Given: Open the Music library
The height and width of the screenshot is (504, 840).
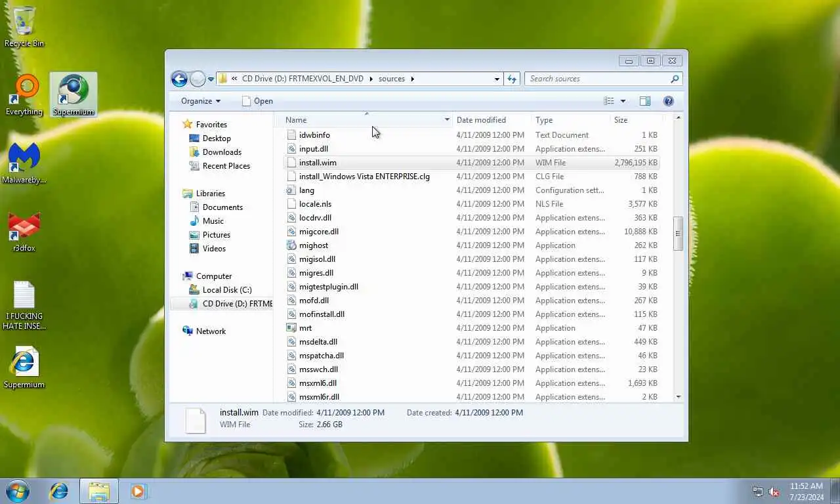Looking at the screenshot, I should tap(207, 221).
